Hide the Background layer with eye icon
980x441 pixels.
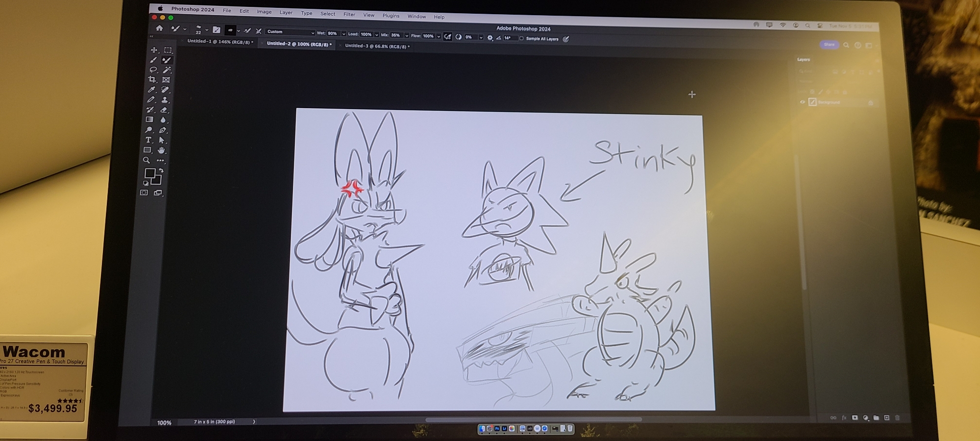tap(802, 102)
